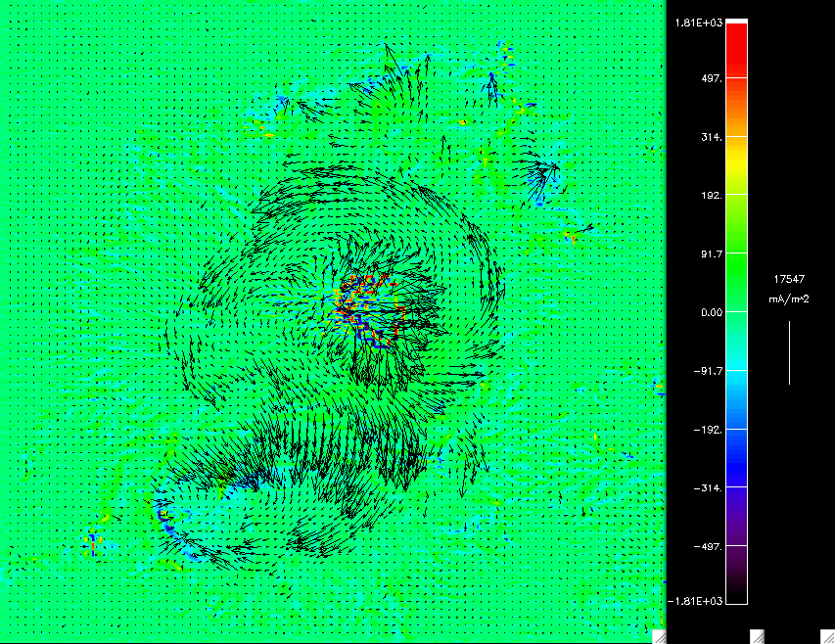Click the central red-blue current density hotspot
Image resolution: width=835 pixels, height=644 pixels.
point(368,311)
